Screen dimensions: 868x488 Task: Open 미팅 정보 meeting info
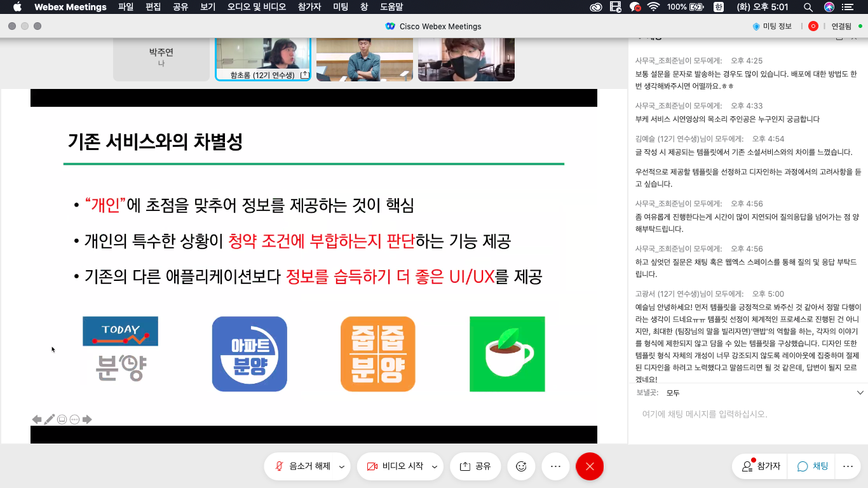click(772, 26)
